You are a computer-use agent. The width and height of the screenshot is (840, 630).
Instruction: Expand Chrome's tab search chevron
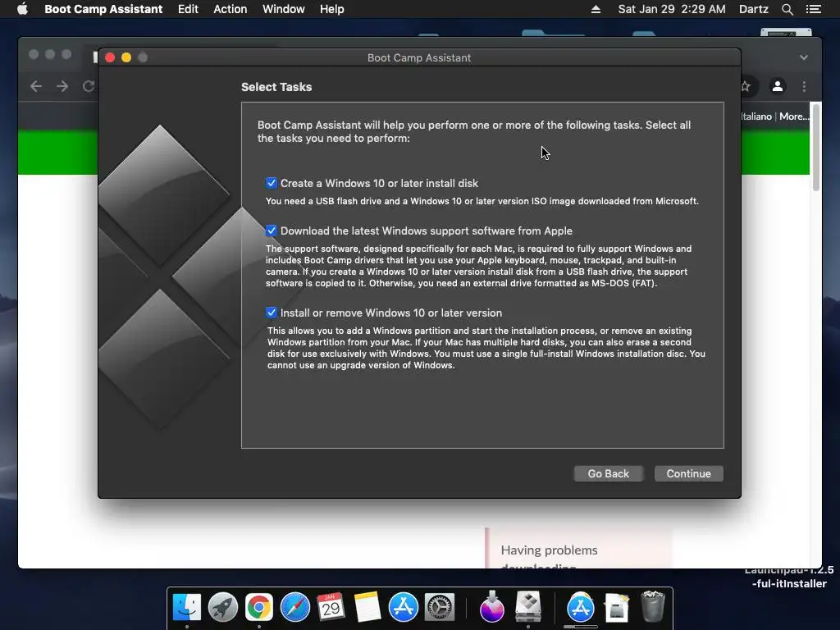click(x=804, y=57)
